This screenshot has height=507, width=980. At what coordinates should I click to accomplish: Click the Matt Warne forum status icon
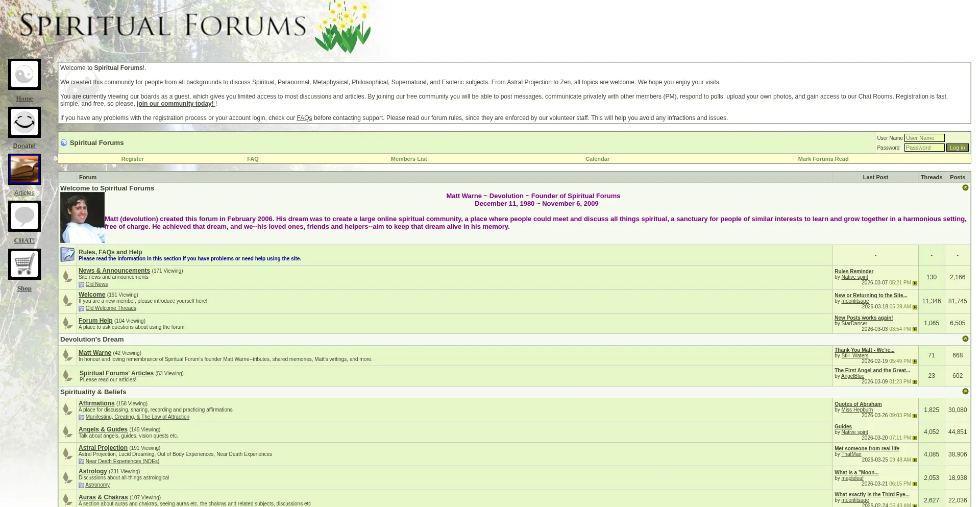click(x=67, y=355)
